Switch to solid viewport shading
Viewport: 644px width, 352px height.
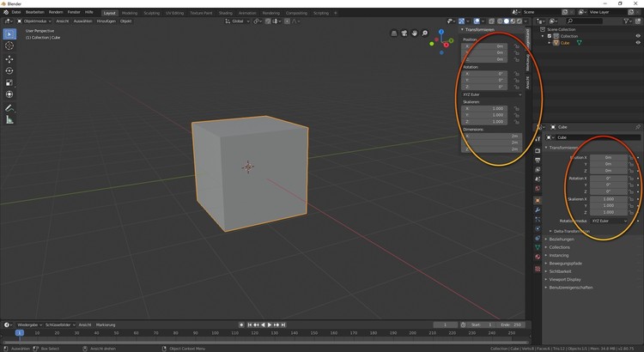[507, 21]
